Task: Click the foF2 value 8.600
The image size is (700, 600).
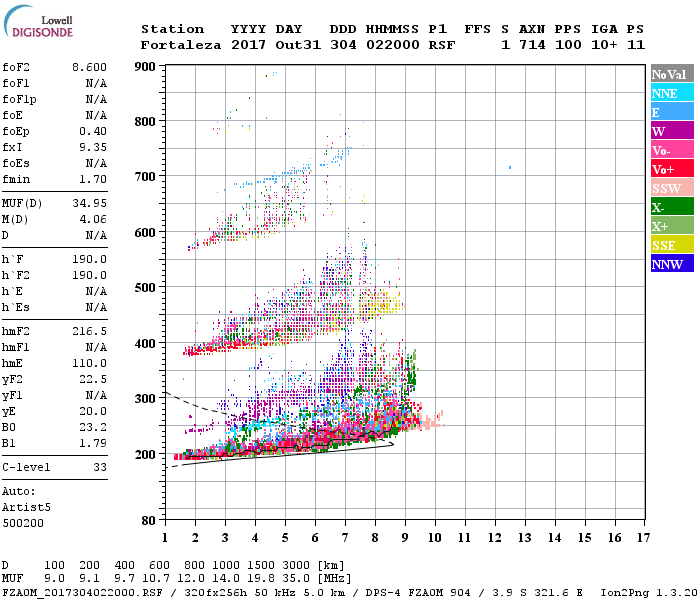Action: (89, 67)
